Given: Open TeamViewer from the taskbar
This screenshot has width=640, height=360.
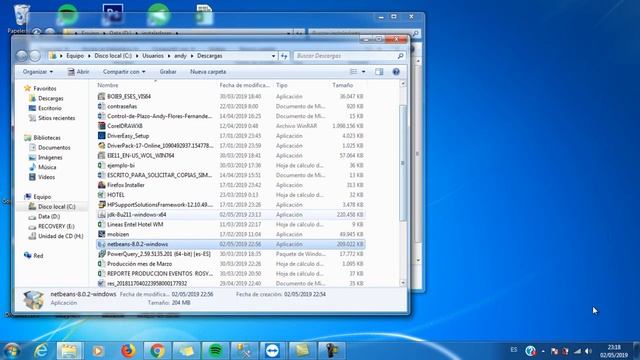Looking at the screenshot, I should 272,351.
